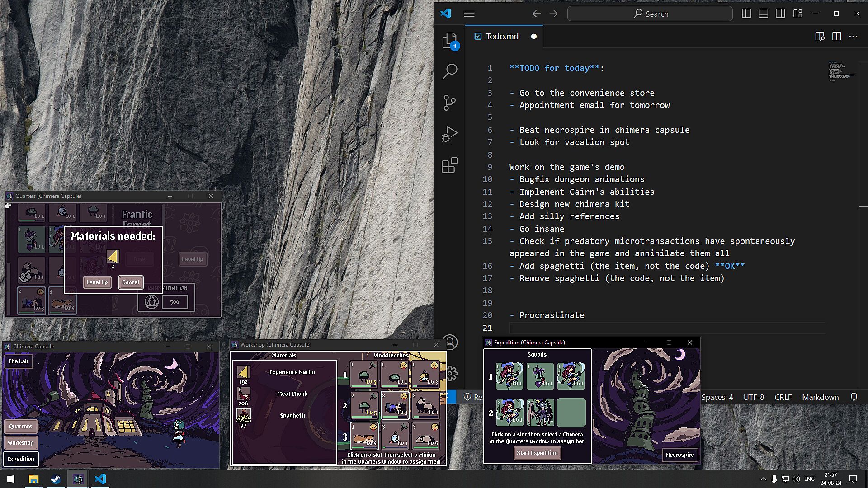Open the Search sidebar in VS Code
Image resolution: width=868 pixels, height=488 pixels.
click(x=449, y=71)
